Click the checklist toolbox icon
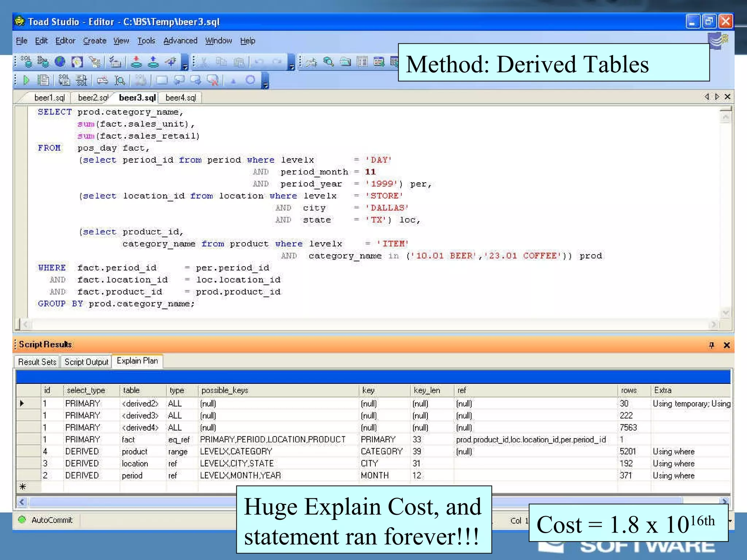This screenshot has width=747, height=560. (116, 62)
